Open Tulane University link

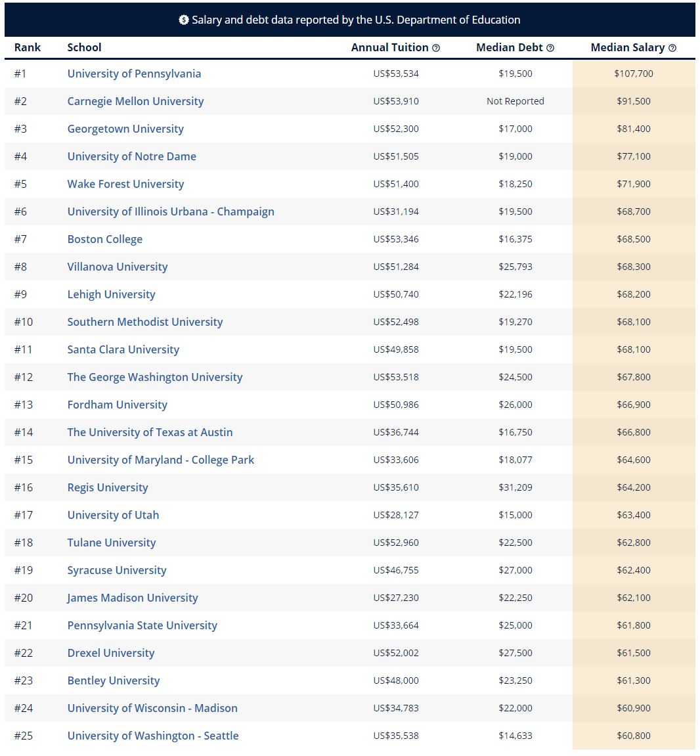tap(112, 543)
